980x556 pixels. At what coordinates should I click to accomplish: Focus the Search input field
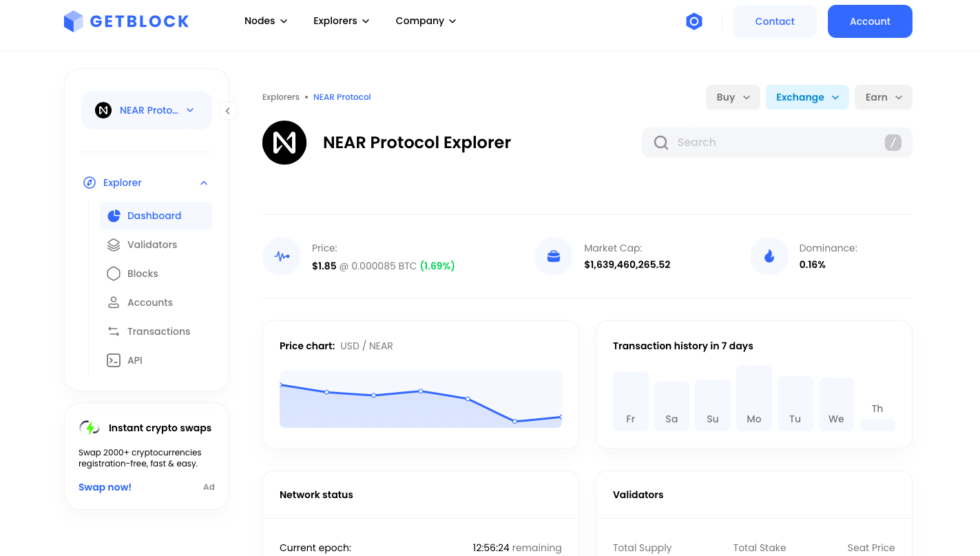tap(777, 143)
